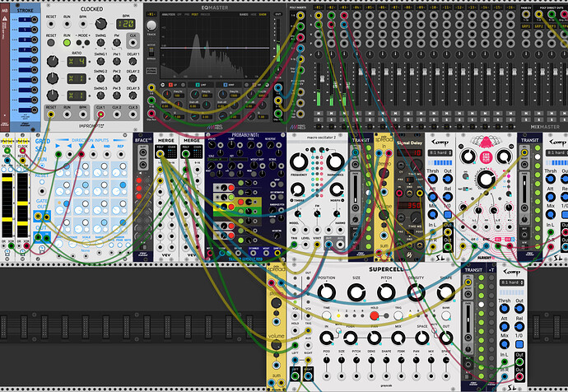Click the grey RESET button on Clocked
The width and height of the screenshot is (568, 392).
[x=51, y=42]
